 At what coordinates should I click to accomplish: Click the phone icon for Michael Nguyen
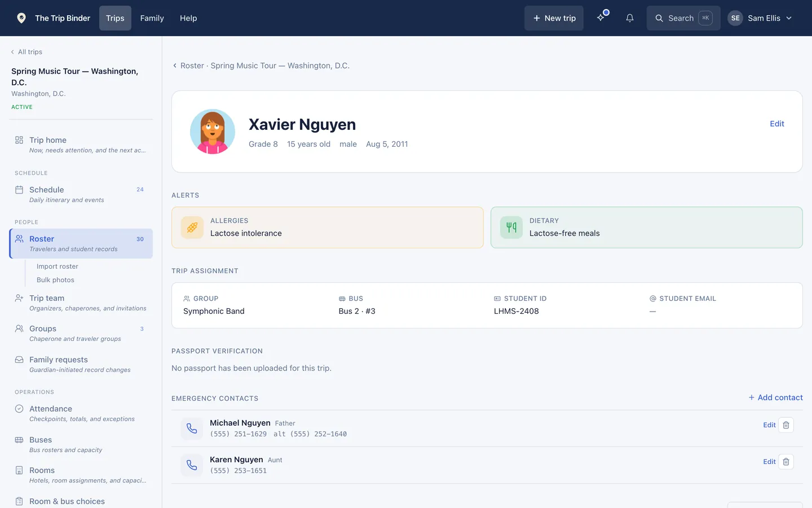pyautogui.click(x=192, y=428)
